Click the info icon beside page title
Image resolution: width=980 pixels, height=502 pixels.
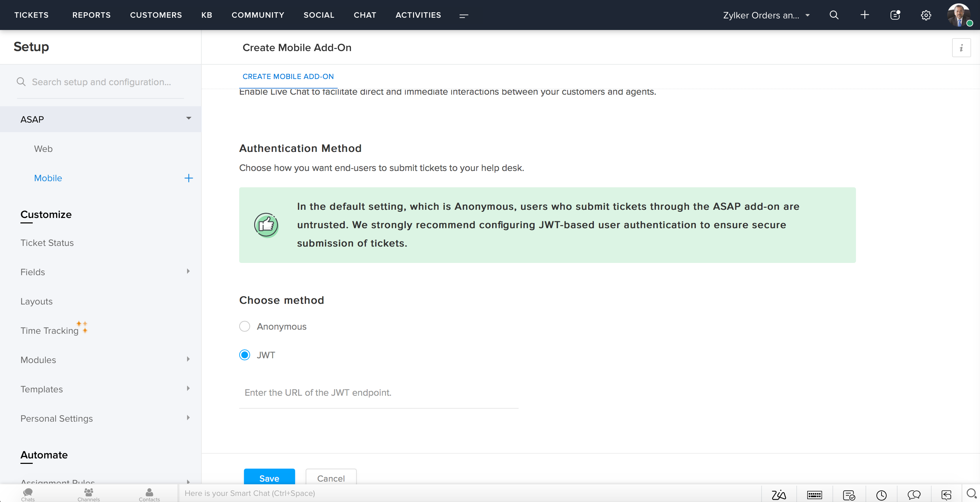pyautogui.click(x=961, y=48)
